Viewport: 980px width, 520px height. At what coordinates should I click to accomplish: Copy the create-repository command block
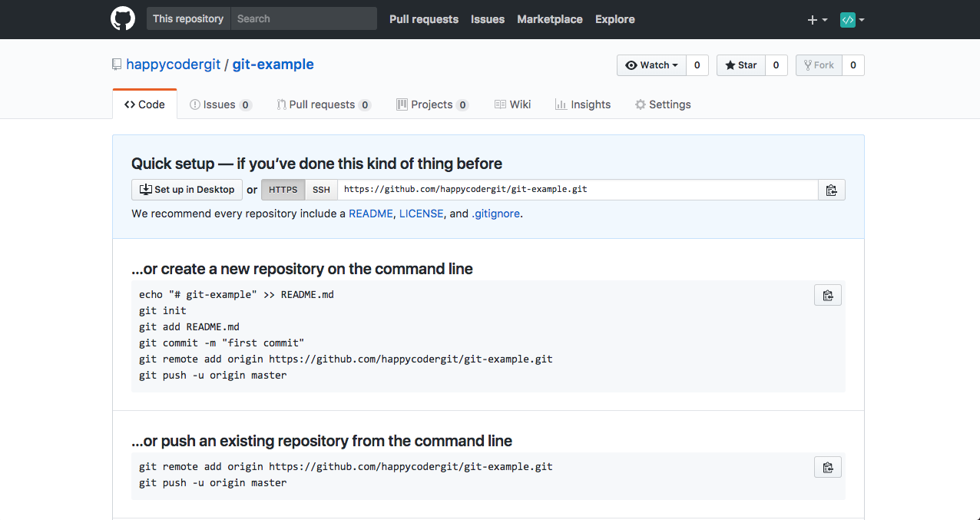[x=827, y=294]
